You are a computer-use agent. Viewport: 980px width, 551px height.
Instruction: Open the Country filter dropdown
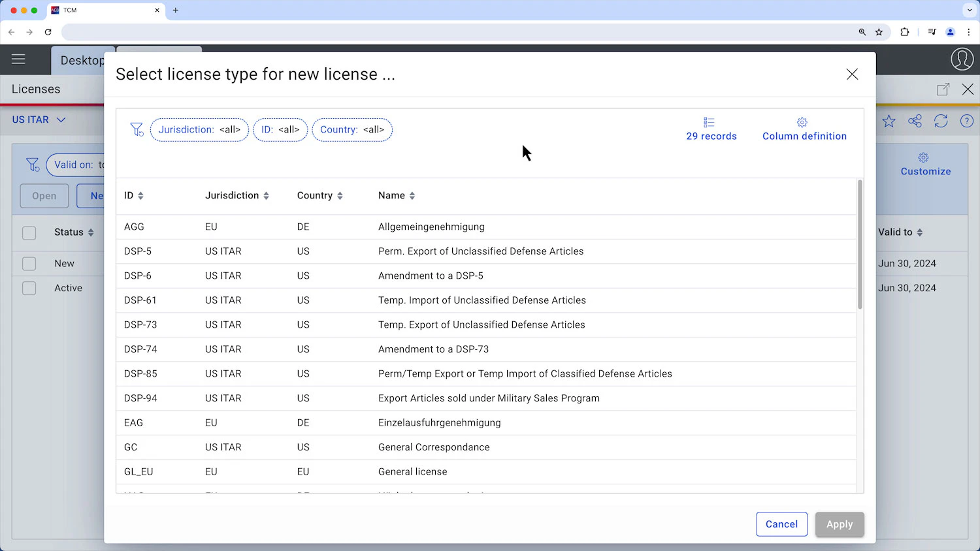(x=352, y=129)
